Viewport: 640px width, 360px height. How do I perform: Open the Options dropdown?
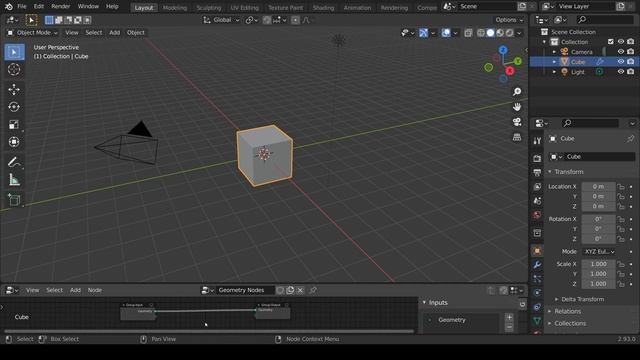[x=509, y=20]
